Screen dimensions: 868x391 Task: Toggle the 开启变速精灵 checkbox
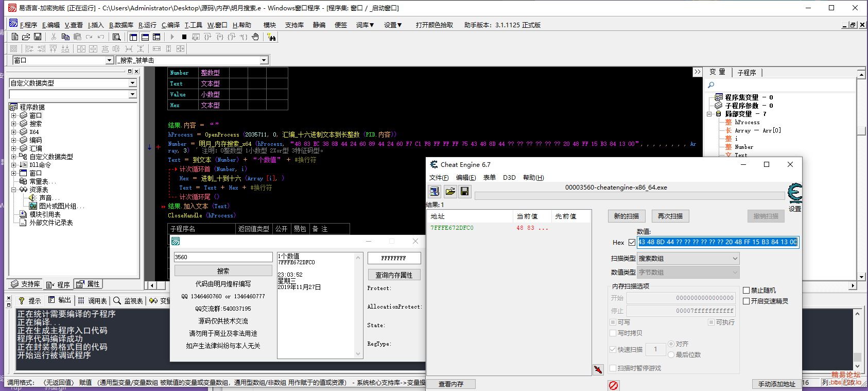pos(746,301)
